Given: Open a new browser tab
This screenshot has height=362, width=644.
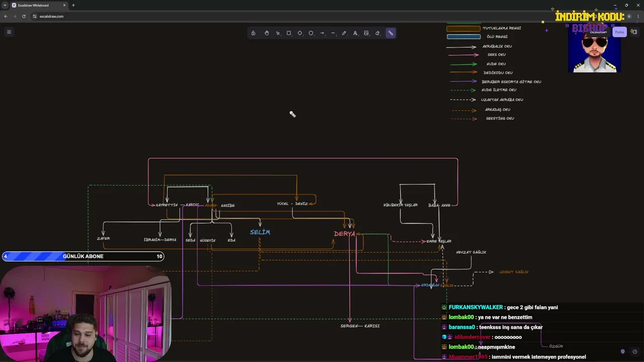Looking at the screenshot, I should tap(73, 5).
